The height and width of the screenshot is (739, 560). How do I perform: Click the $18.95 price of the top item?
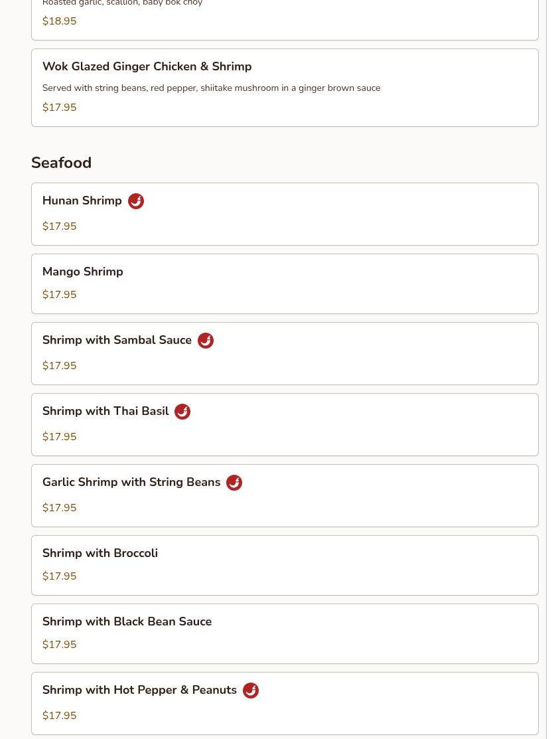(60, 21)
